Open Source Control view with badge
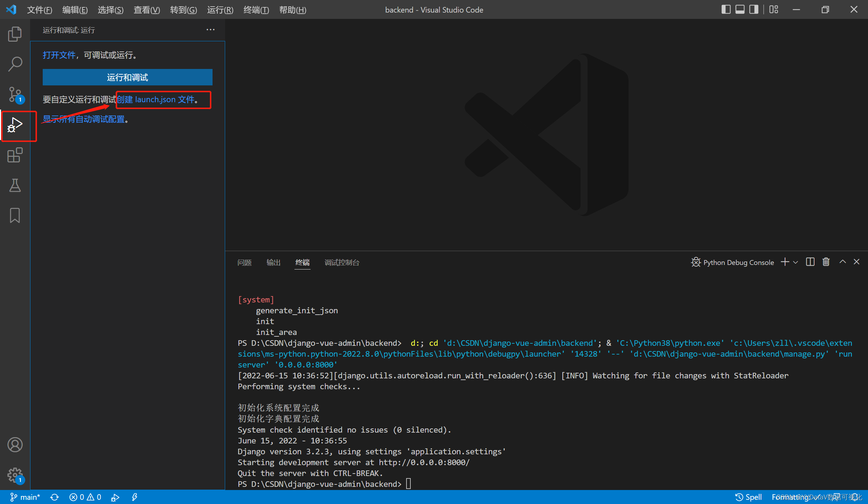The width and height of the screenshot is (868, 504). point(15,94)
